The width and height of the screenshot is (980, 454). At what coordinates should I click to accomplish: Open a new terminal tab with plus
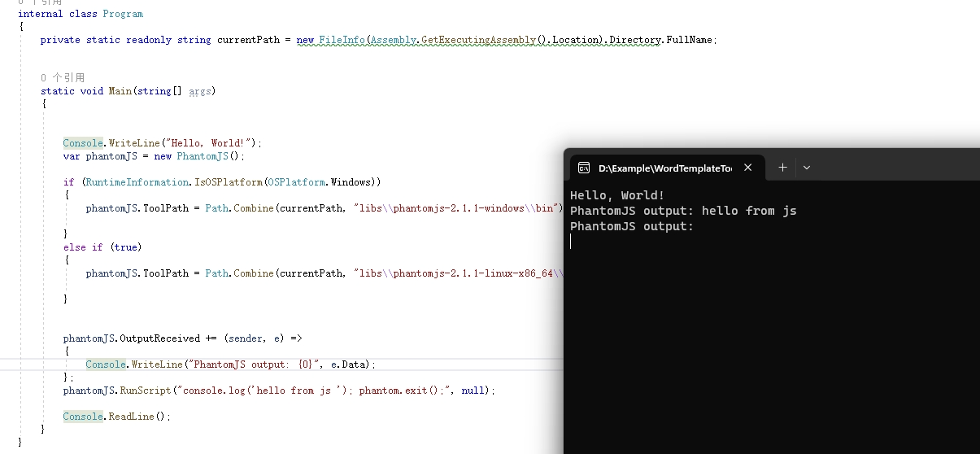tap(782, 168)
